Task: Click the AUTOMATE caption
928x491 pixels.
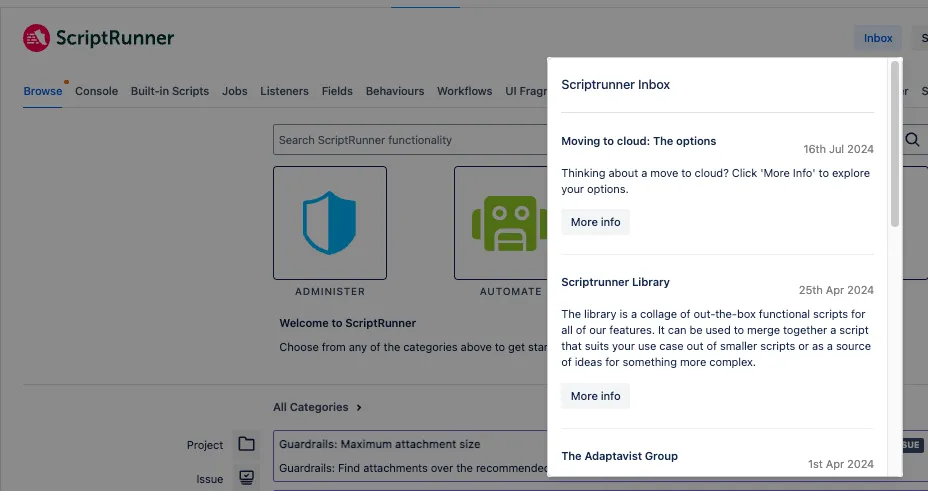Action: [x=511, y=292]
